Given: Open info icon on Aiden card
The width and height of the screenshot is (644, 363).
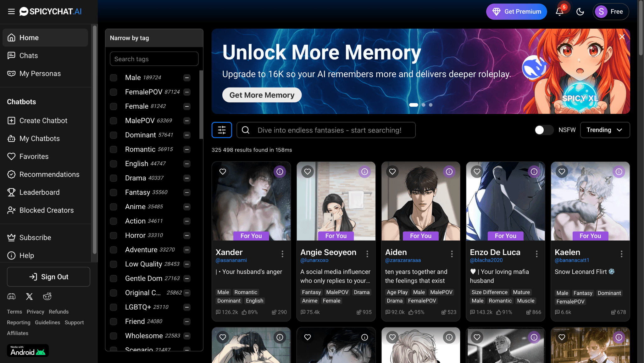Looking at the screenshot, I should 449,172.
